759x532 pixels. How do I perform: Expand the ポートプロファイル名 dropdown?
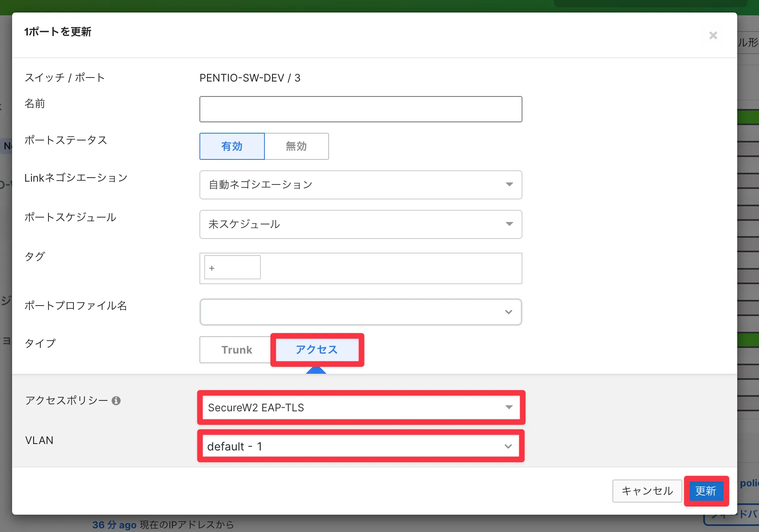coord(361,312)
